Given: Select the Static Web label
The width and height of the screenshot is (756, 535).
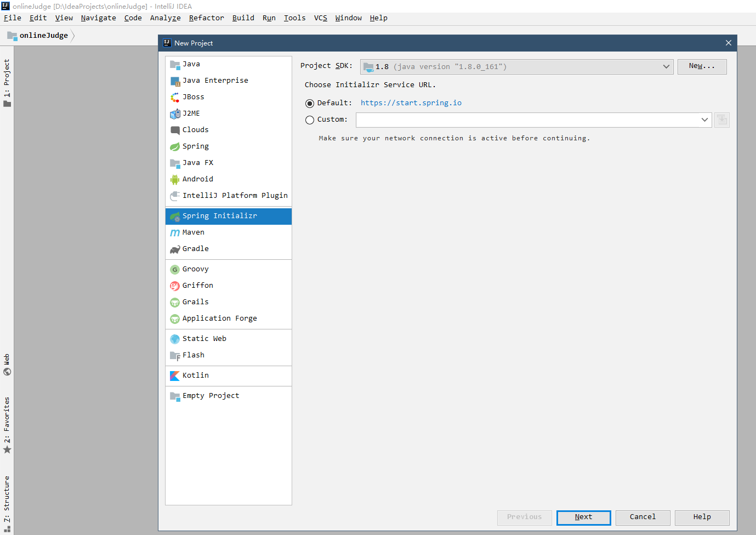Looking at the screenshot, I should click(x=204, y=339).
